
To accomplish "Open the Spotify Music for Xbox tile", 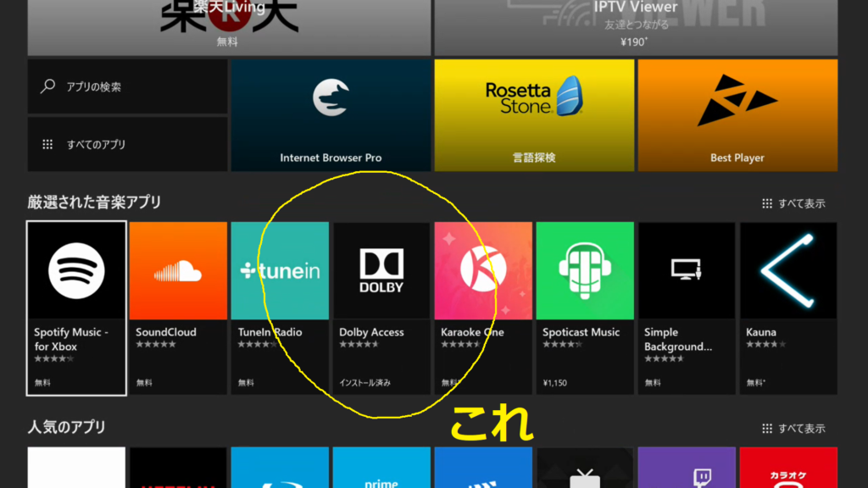I will [x=76, y=308].
